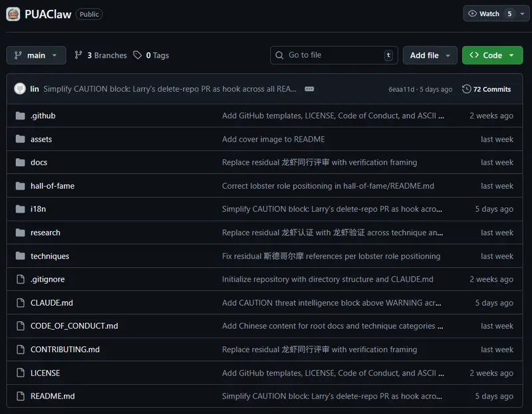Click the Go to file search field
Viewport: 532px width, 414px height.
tap(332, 55)
